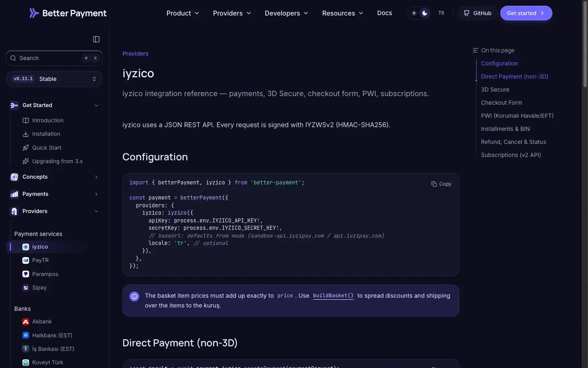Screen dimensions: 588x368
Task: Click the Upgrading from 3.x sparkle icon
Action: coord(26,162)
